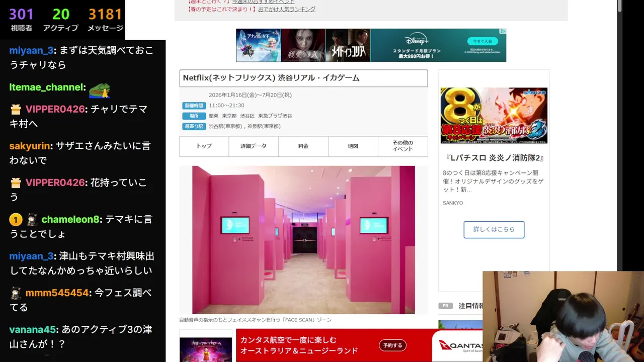Click the アクティブ count 20

60,14
